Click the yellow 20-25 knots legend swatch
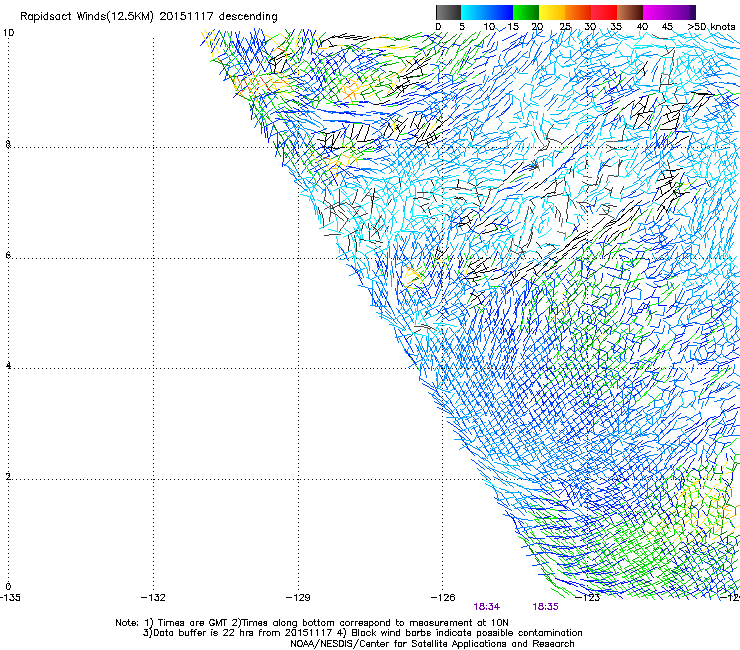 pyautogui.click(x=552, y=12)
